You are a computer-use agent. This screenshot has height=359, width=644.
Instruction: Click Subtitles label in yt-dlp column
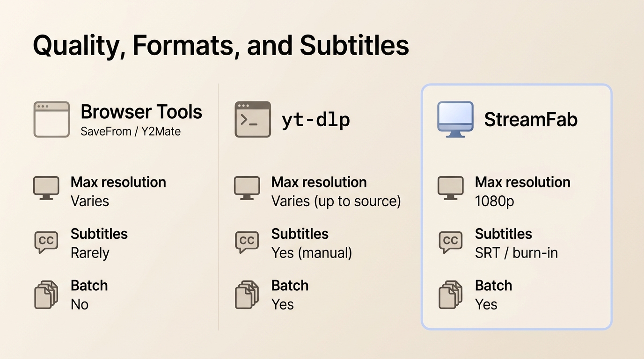[300, 234]
